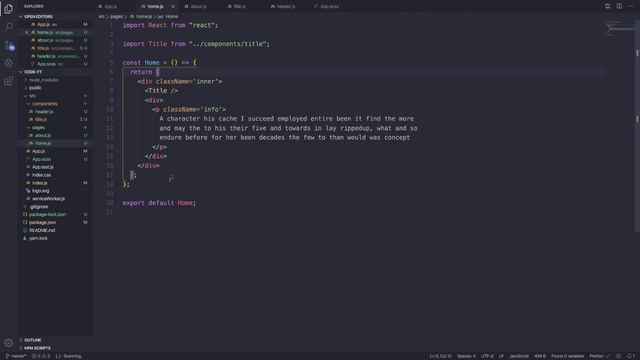Click the pages breadcrumb
This screenshot has width=640, height=360.
pyautogui.click(x=116, y=17)
